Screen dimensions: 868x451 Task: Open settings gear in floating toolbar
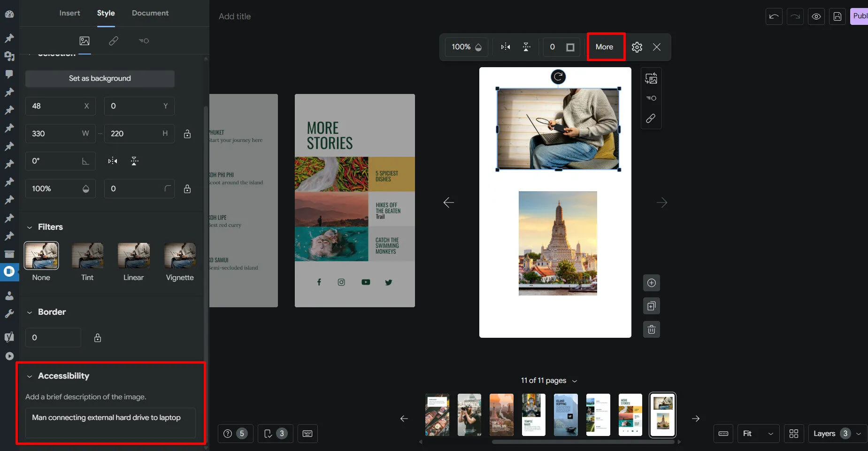(637, 47)
